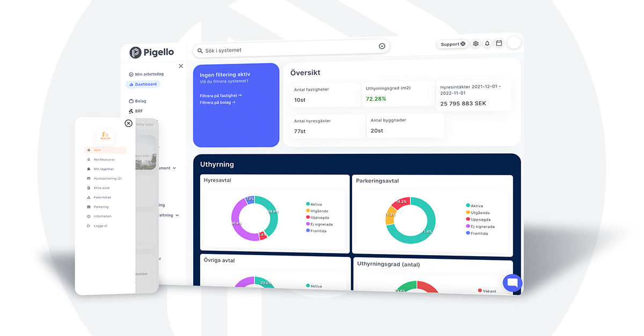Image resolution: width=644 pixels, height=336 pixels.
Task: Open BRF in the sidebar
Action: 135,111
